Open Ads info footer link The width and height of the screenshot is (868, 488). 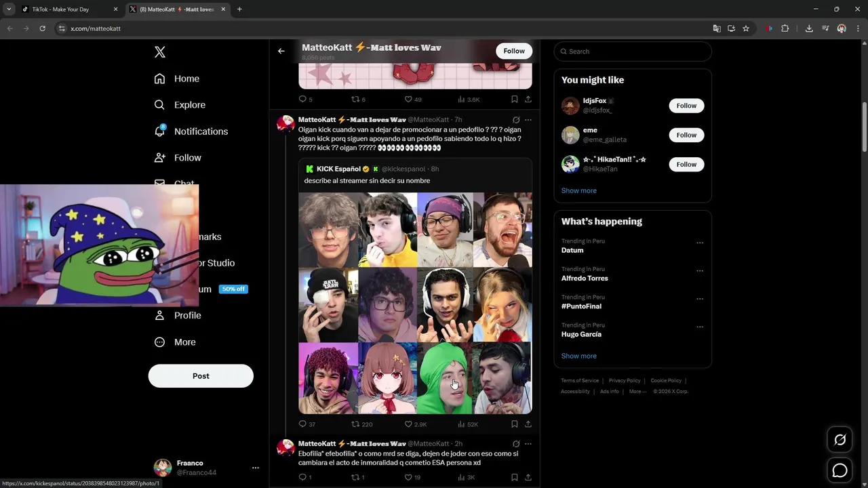click(x=610, y=392)
